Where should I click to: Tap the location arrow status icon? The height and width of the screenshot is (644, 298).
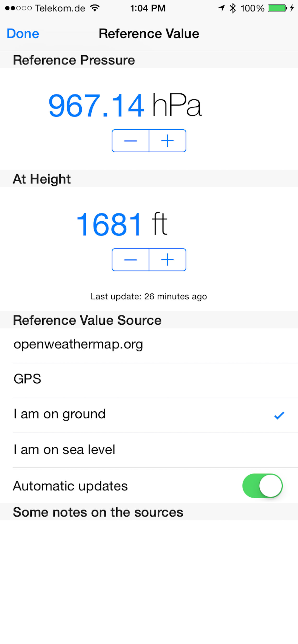pos(221,8)
